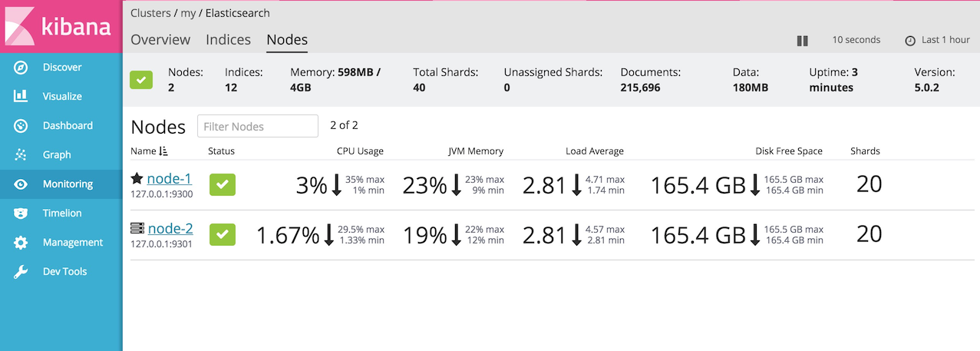This screenshot has height=351, width=980.
Task: Open the node-1 details link
Action: click(x=169, y=179)
